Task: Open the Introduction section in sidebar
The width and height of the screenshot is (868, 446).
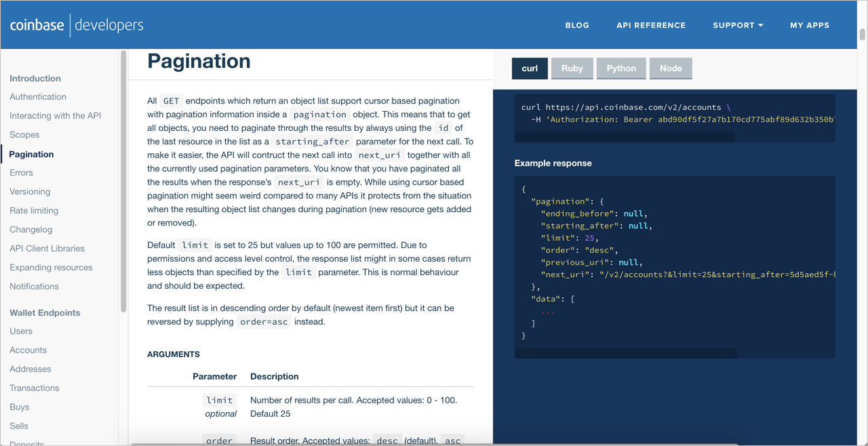Action: (35, 79)
